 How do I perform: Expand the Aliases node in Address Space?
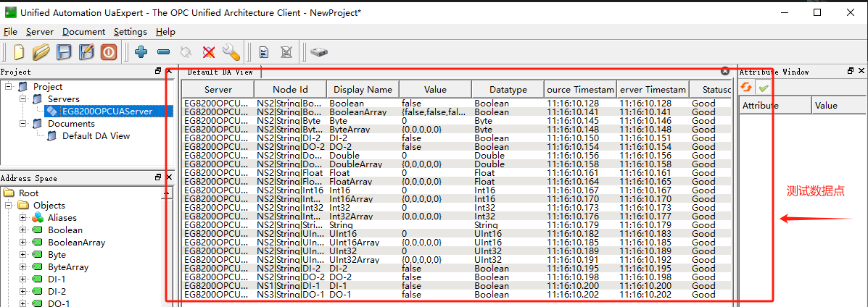click(x=23, y=218)
